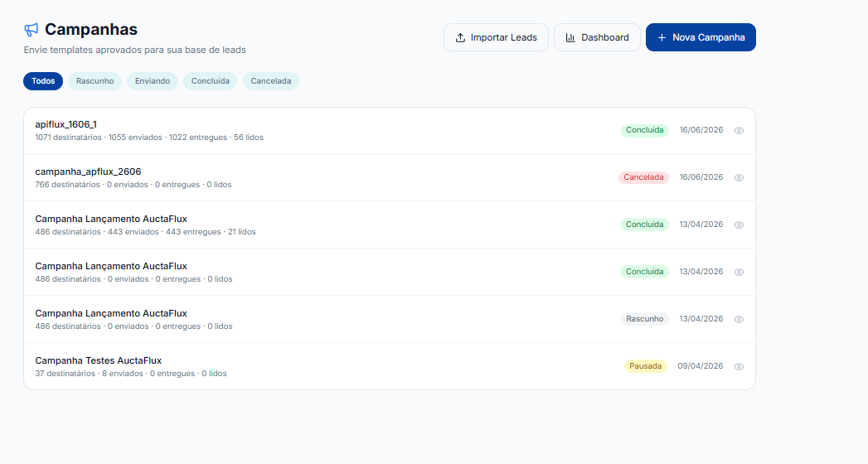Click the megaphone icon beside Campanhas title
This screenshot has height=464, width=868.
[31, 29]
